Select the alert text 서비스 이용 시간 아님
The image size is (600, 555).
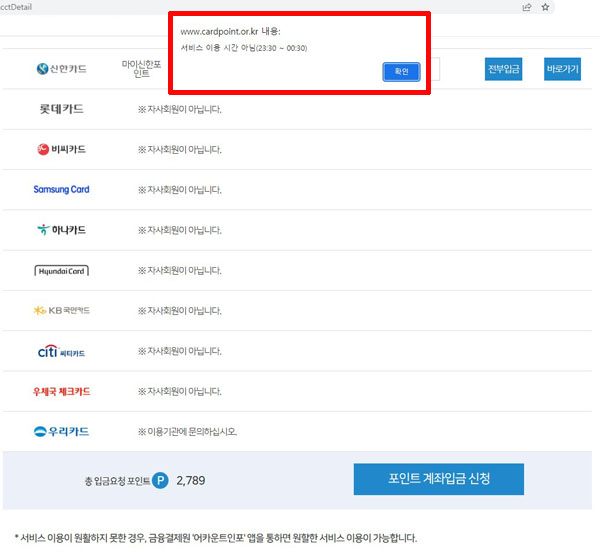point(244,48)
